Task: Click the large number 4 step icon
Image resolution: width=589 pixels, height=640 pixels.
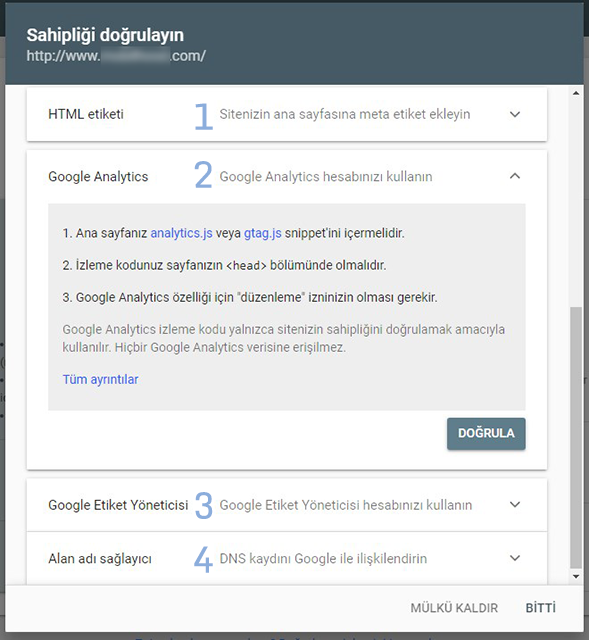Action: pos(203,559)
